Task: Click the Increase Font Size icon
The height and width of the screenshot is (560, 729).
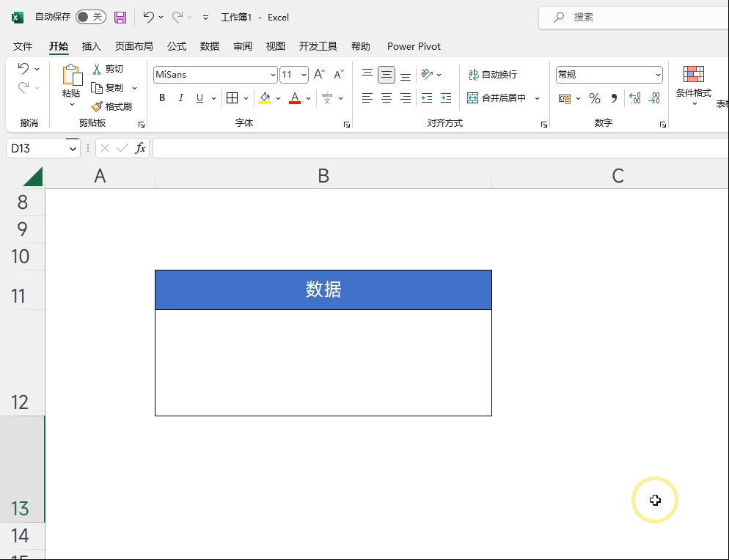Action: point(320,74)
